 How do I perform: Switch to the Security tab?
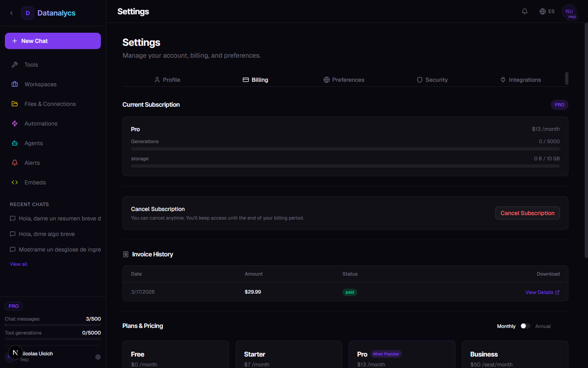pyautogui.click(x=432, y=80)
